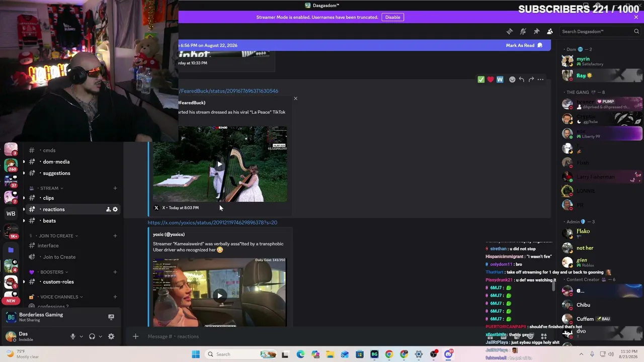This screenshot has width=644, height=362.
Task: Invite people to reactions channel
Action: click(x=108, y=209)
